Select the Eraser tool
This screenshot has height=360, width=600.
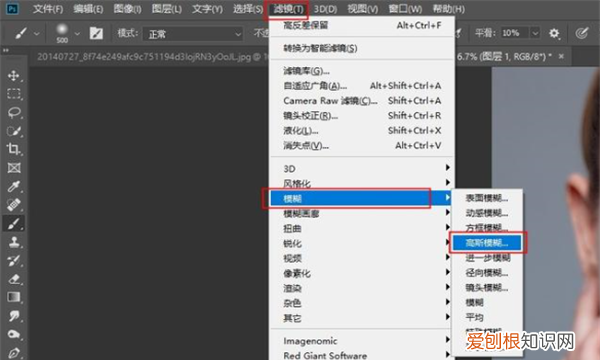click(x=14, y=279)
